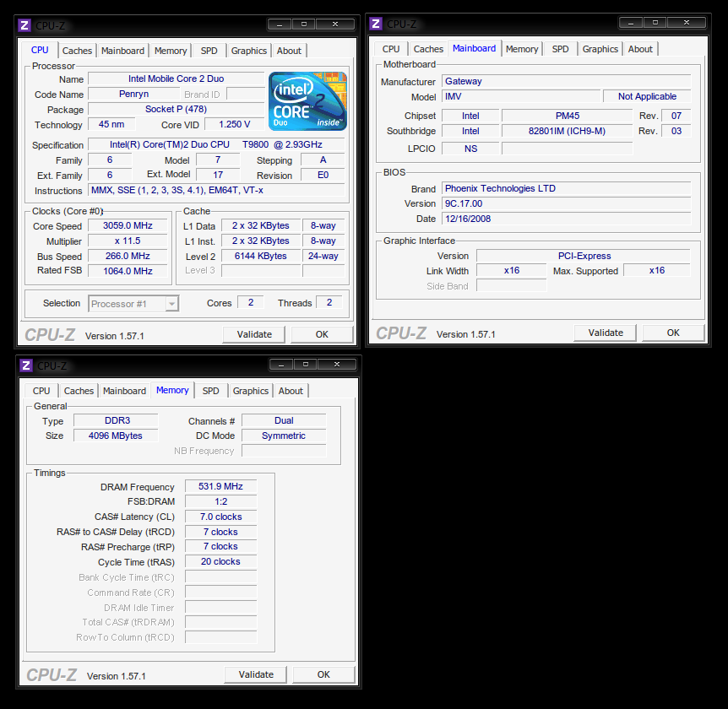Click the instructions list MMX, SSE field

tap(216, 190)
